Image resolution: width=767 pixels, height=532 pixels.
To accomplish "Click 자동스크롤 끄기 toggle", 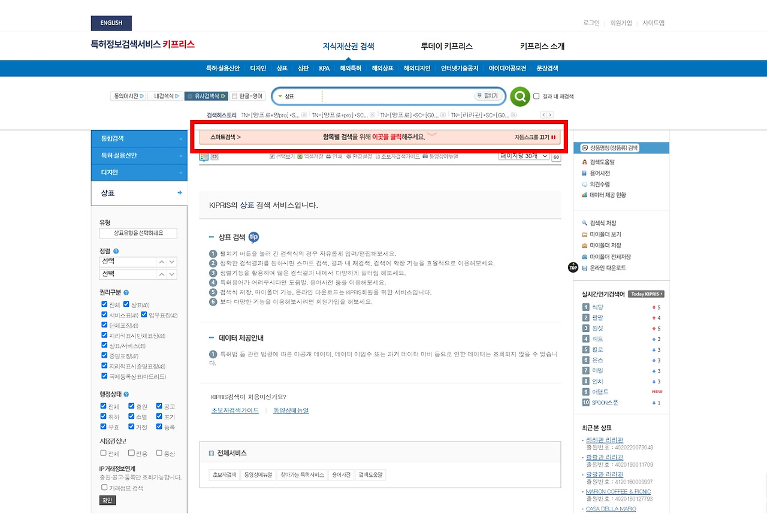I will point(535,137).
